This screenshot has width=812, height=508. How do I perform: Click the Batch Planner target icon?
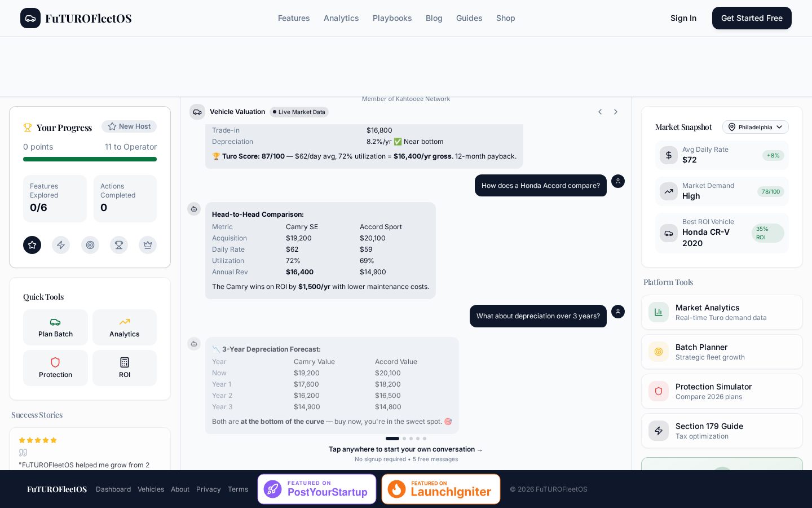coord(659,352)
